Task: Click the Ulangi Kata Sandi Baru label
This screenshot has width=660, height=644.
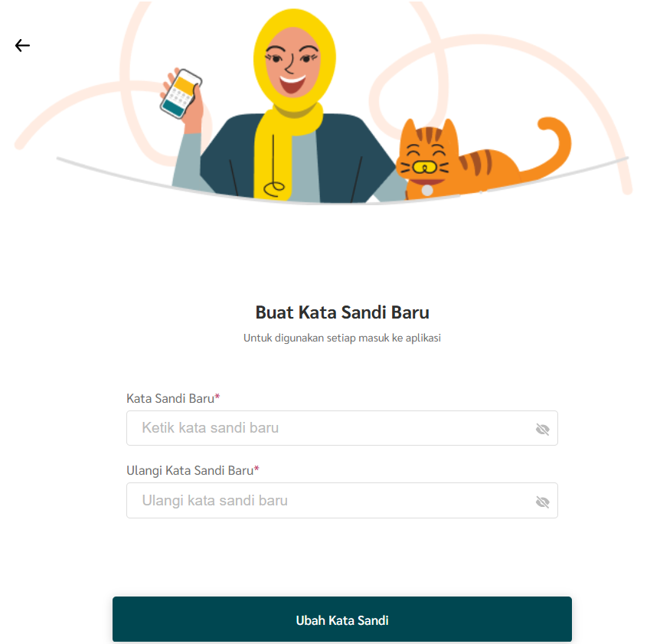Action: pyautogui.click(x=190, y=471)
